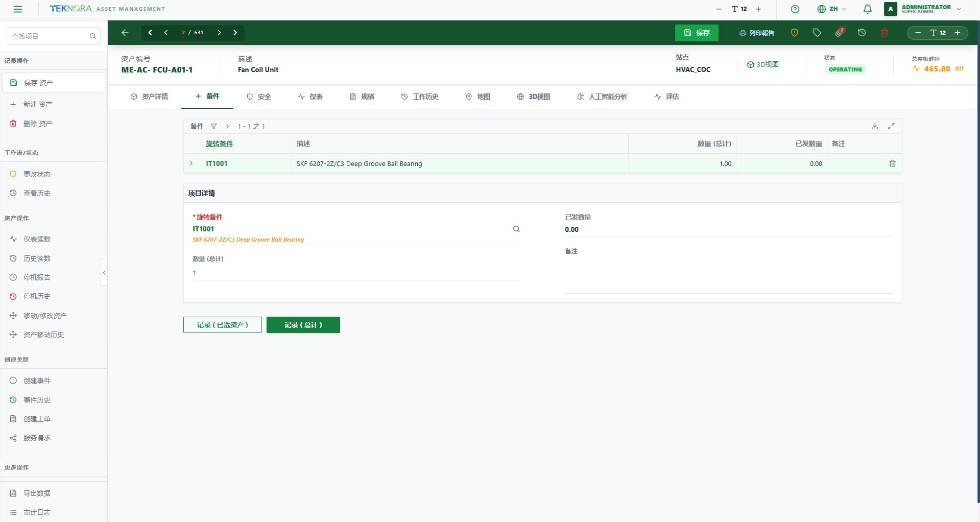The height and width of the screenshot is (522, 980).
Task: Switch to 仪表 tab
Action: coord(310,97)
